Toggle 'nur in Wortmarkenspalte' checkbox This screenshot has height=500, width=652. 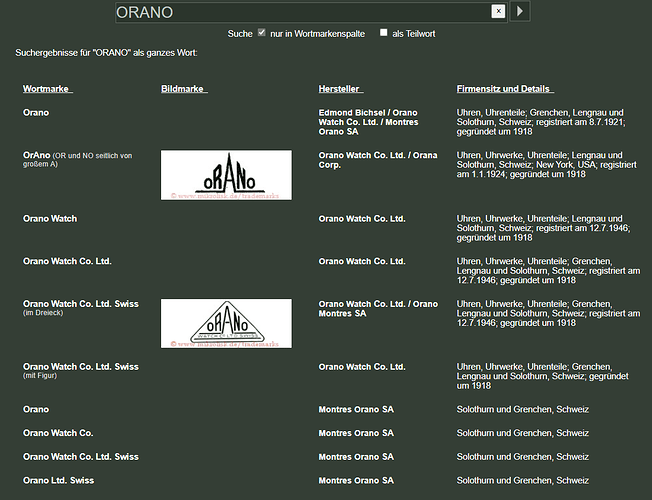pos(262,32)
